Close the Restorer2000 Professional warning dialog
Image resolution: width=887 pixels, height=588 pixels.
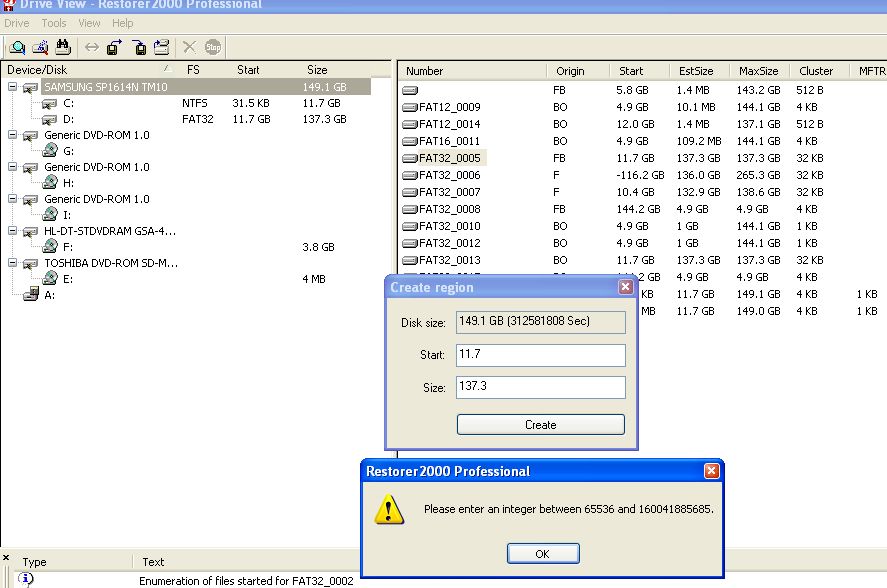click(712, 471)
